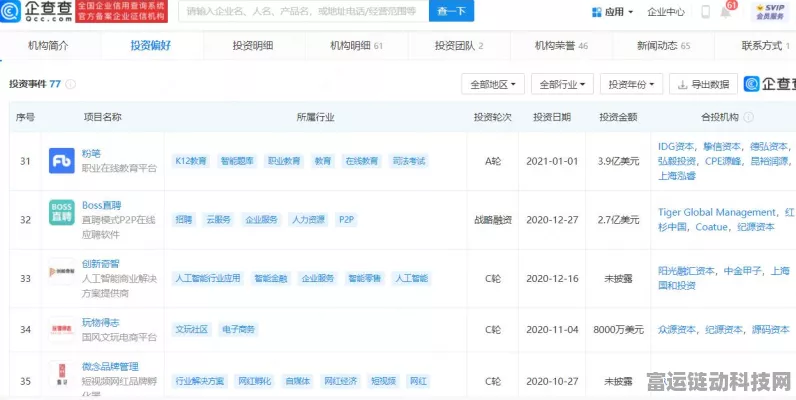Switch to 投资明细 tab
The height and width of the screenshot is (400, 796).
coord(253,46)
